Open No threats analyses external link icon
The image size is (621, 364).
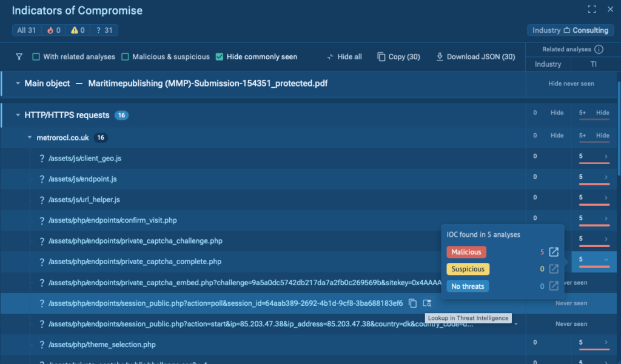pos(554,286)
